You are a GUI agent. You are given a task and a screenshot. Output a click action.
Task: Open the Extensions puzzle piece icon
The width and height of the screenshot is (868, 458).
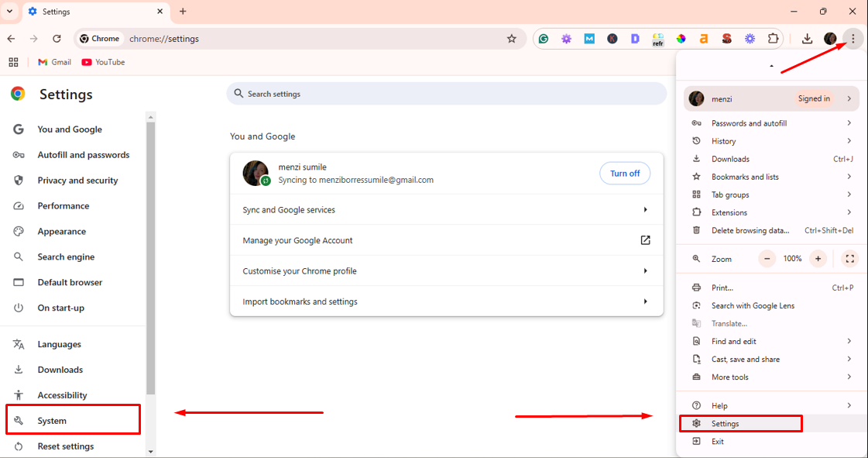(x=773, y=39)
